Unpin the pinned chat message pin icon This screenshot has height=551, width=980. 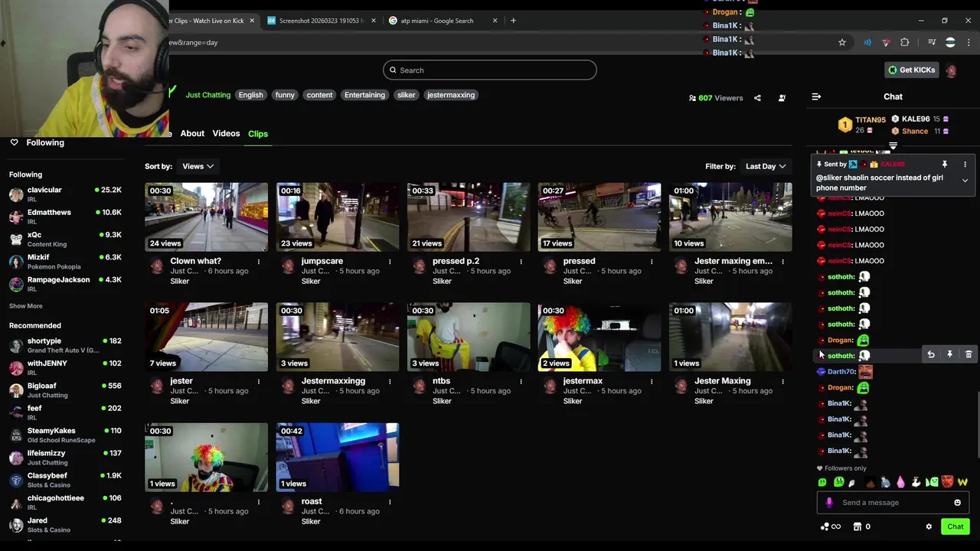coord(945,165)
